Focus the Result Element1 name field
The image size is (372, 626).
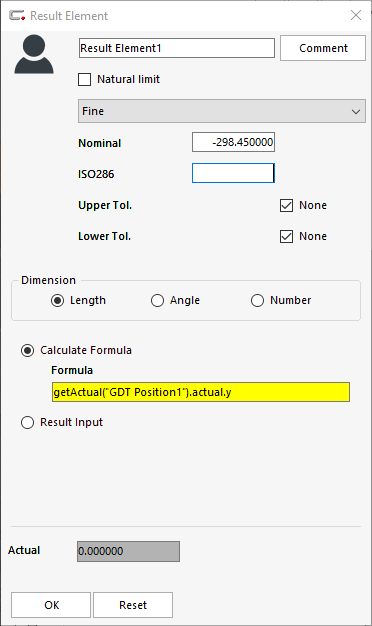pyautogui.click(x=177, y=48)
